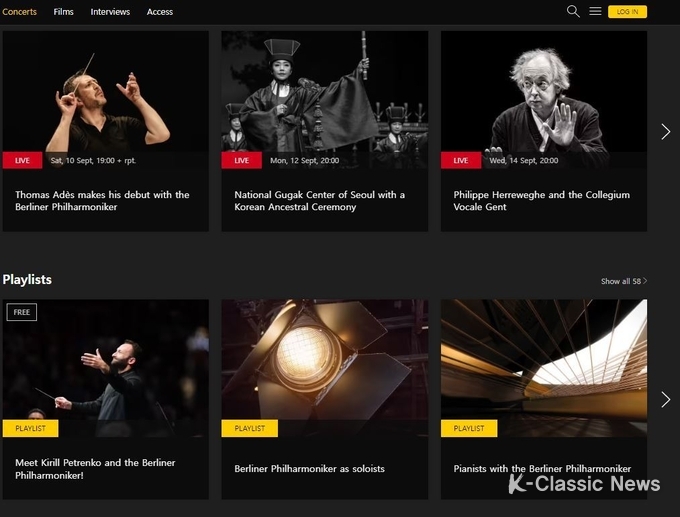Viewport: 680px width, 517px height.
Task: Click the LIVE badge on Thomas Adès concert
Action: click(x=23, y=160)
